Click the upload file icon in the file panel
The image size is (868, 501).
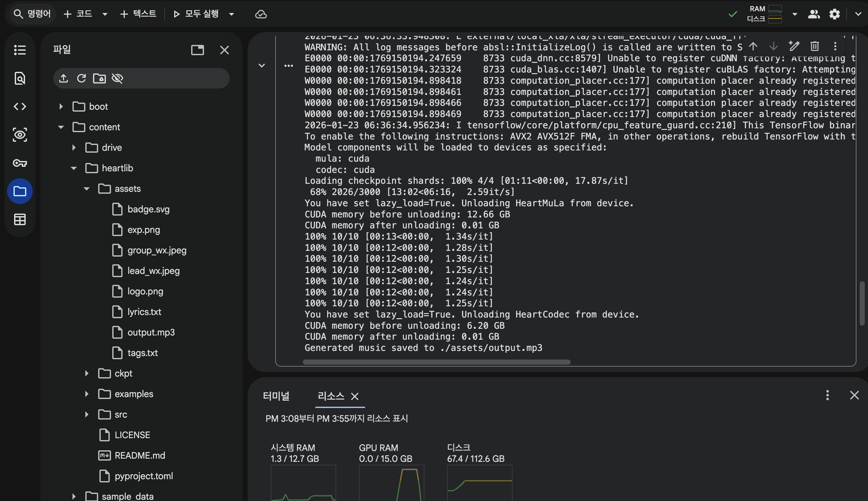coord(63,78)
